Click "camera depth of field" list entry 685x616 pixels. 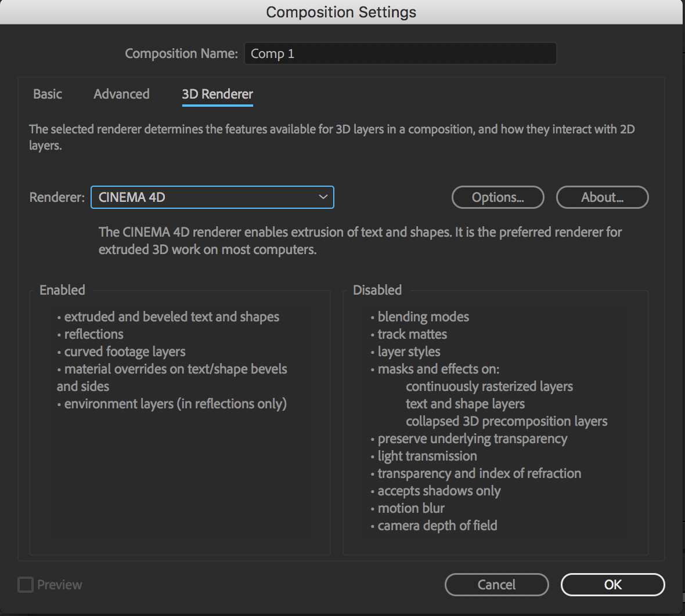tap(437, 526)
